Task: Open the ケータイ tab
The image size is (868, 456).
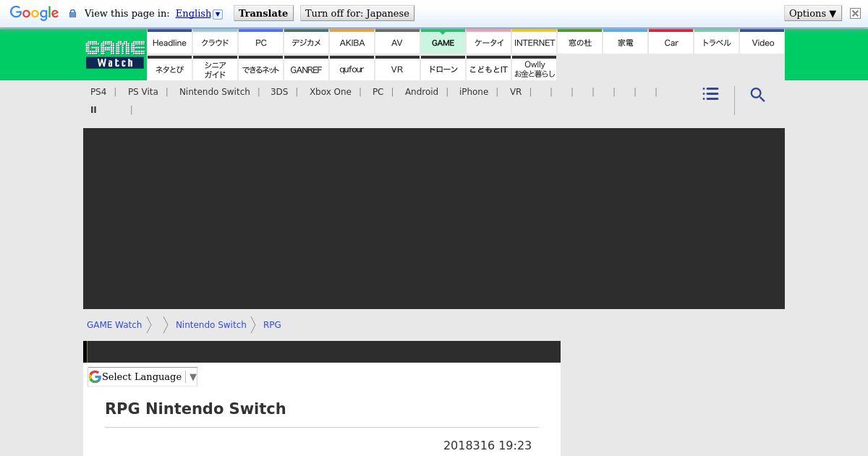Action: point(488,42)
